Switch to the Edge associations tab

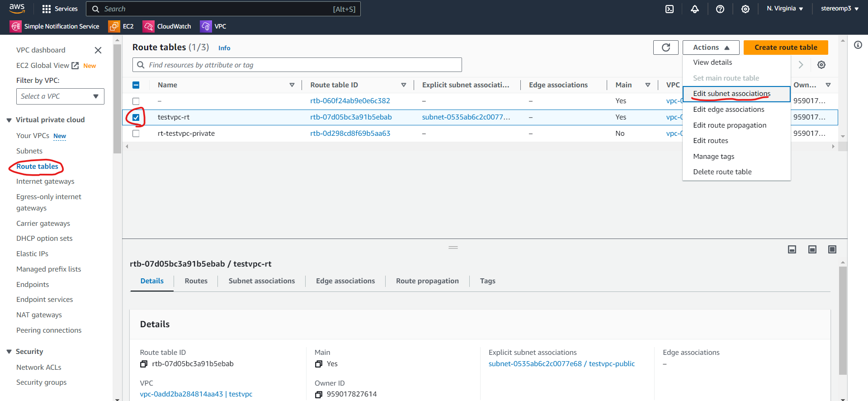pos(345,281)
